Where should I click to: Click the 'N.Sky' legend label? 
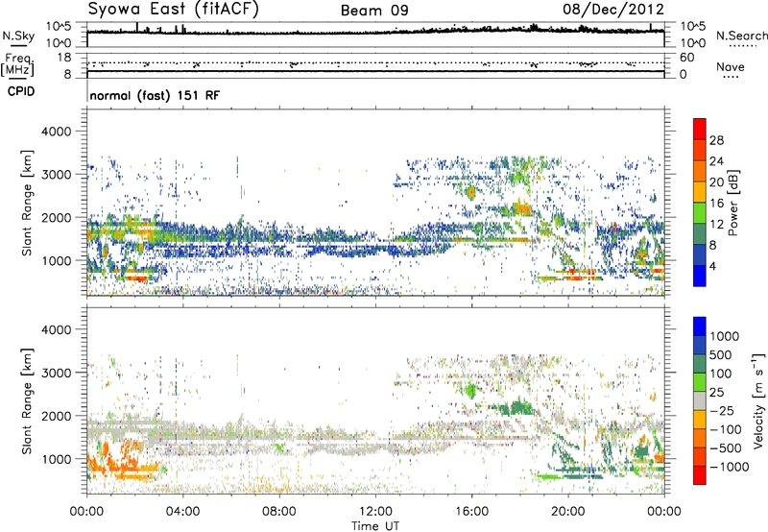pyautogui.click(x=18, y=36)
